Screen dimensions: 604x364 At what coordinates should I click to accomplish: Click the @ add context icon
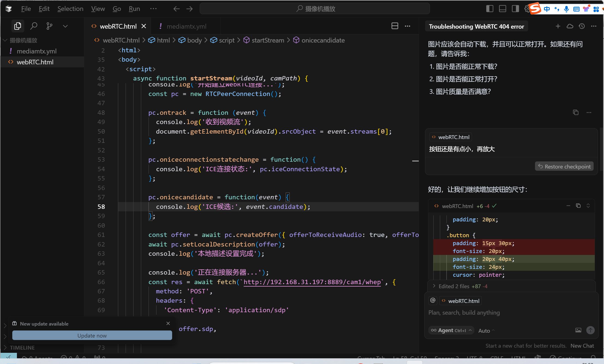click(x=433, y=300)
